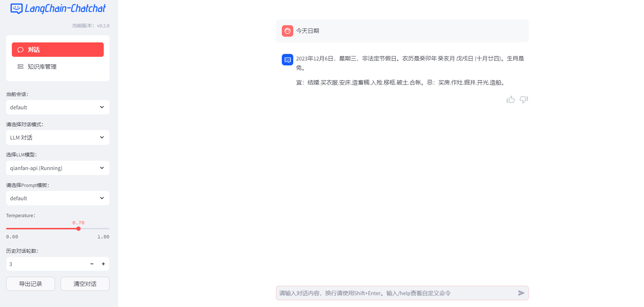The height and width of the screenshot is (307, 644).
Task: Open the LLM模型 qianfan-api dropdown
Action: (x=58, y=168)
